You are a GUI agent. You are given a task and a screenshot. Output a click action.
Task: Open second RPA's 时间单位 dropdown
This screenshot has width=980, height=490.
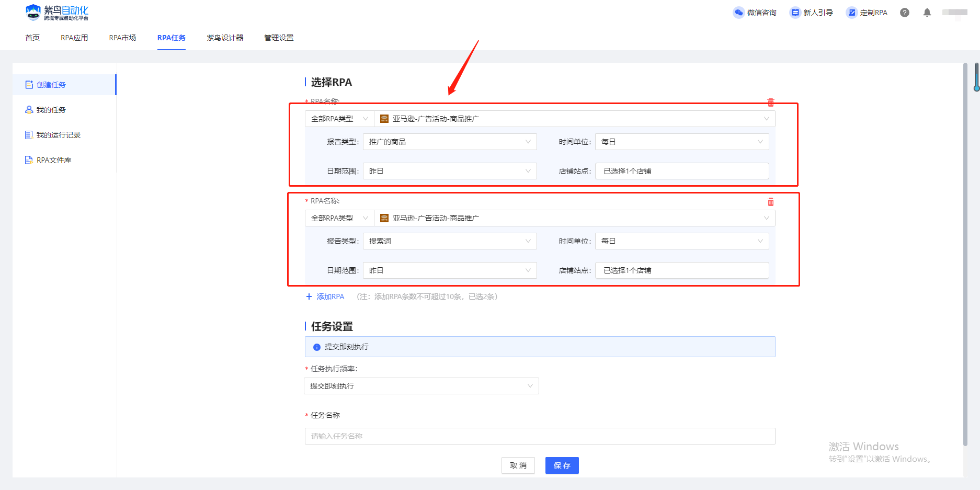(x=682, y=241)
